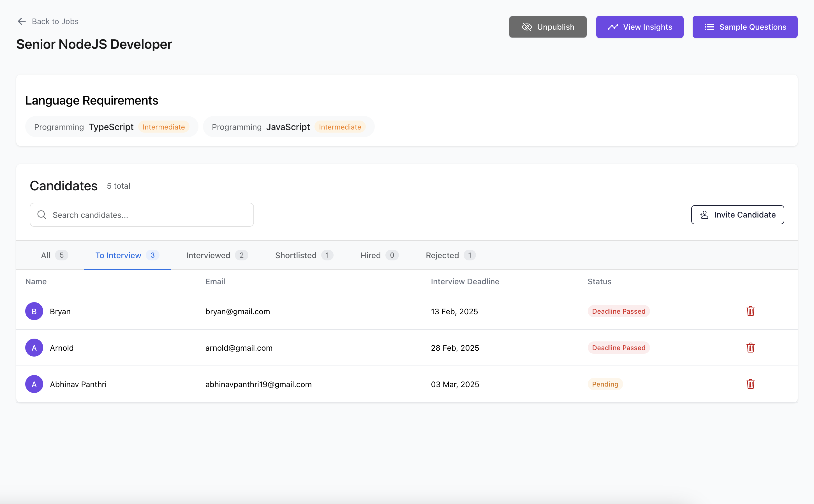Click the Senior NodeJS Developer title
The image size is (814, 504).
click(94, 44)
